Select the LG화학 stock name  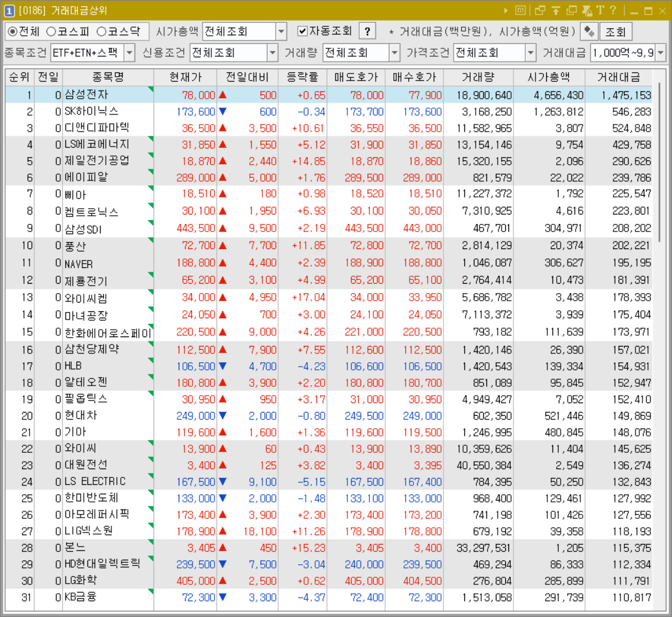coord(81,581)
